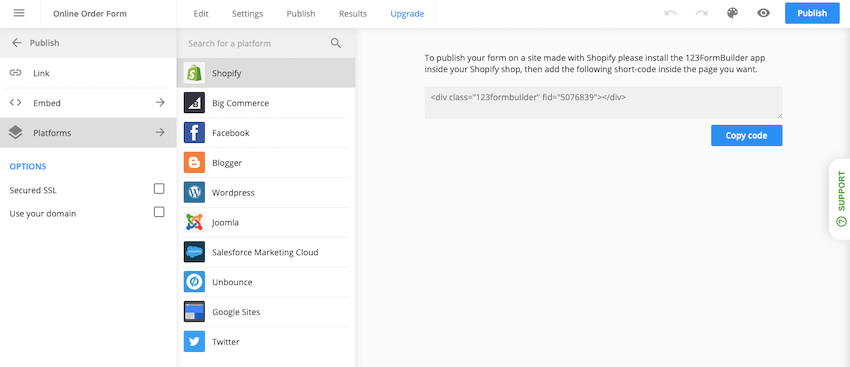Choose Google Sites platform label
Image resolution: width=850 pixels, height=367 pixels.
(x=236, y=312)
